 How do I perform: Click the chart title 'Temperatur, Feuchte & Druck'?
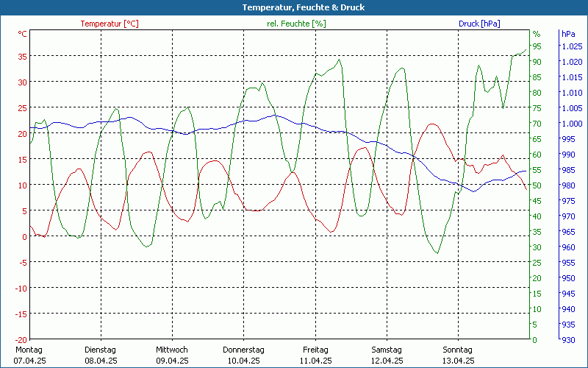point(304,7)
